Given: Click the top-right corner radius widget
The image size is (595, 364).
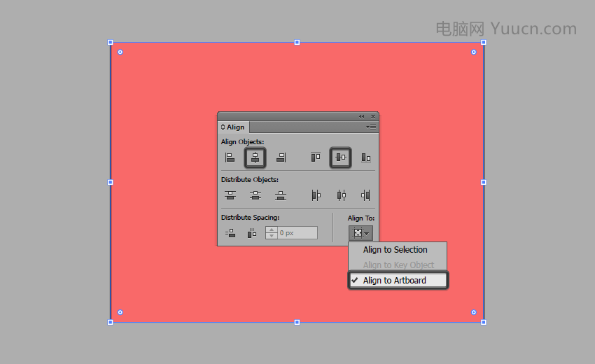Looking at the screenshot, I should [x=474, y=52].
